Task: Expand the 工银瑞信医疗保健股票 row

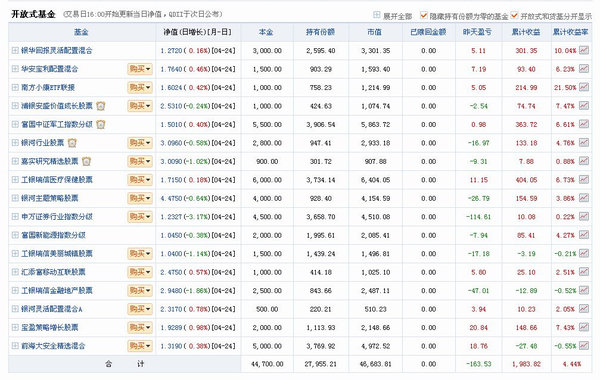Action: pos(15,179)
